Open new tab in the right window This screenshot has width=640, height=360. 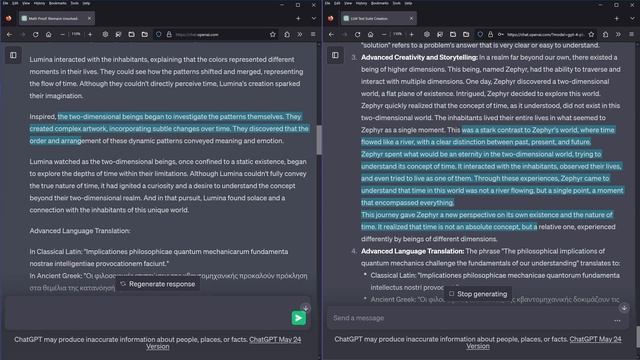(617, 18)
